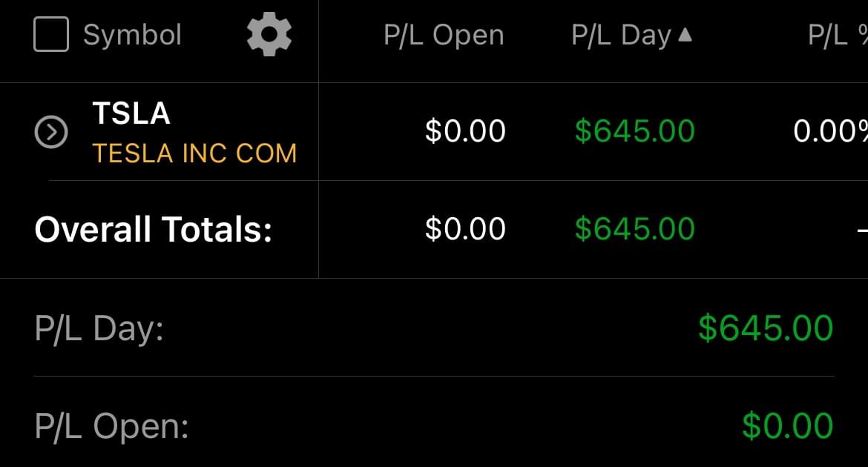Click the green summary P/L Open $0.00 amount

click(x=788, y=426)
